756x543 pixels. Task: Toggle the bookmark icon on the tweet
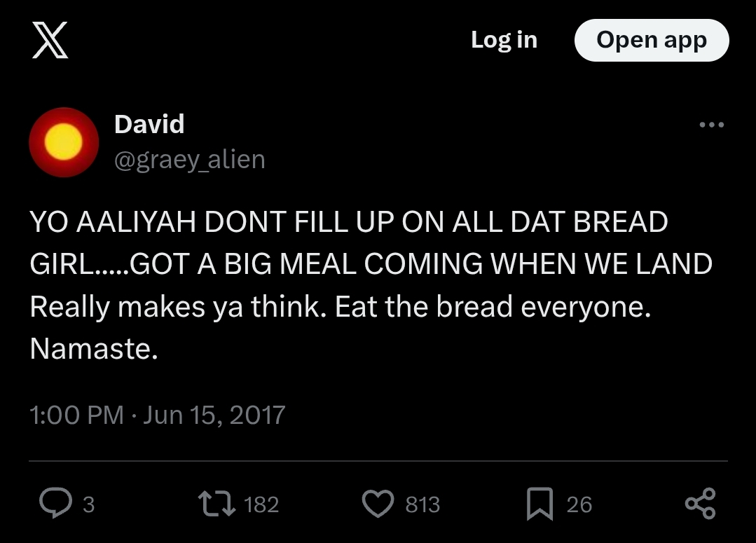coord(539,504)
